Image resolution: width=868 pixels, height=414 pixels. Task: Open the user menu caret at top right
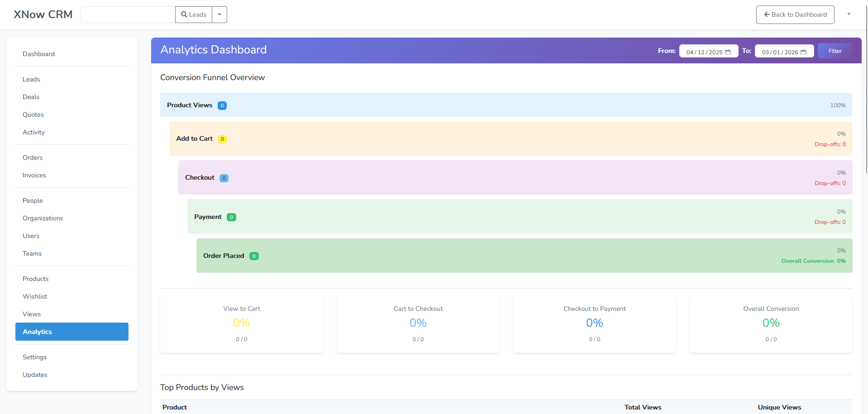click(x=849, y=14)
